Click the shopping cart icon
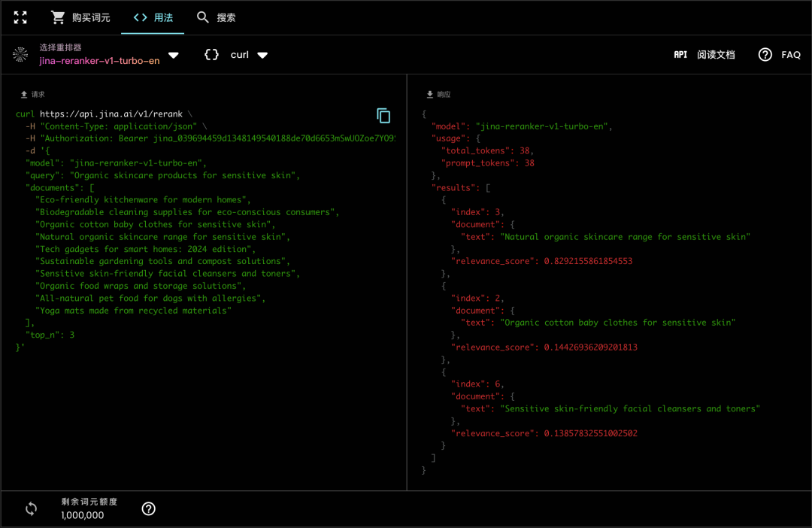Image resolution: width=812 pixels, height=528 pixels. coord(57,17)
